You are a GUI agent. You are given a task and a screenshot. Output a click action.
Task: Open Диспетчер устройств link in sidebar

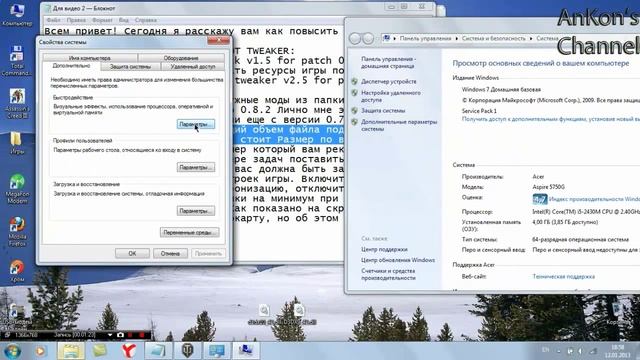tap(389, 82)
